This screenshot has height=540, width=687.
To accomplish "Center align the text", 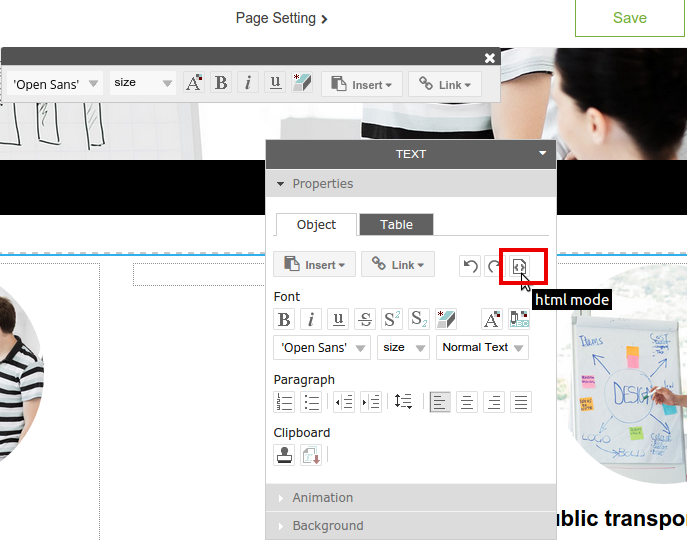I will 467,402.
